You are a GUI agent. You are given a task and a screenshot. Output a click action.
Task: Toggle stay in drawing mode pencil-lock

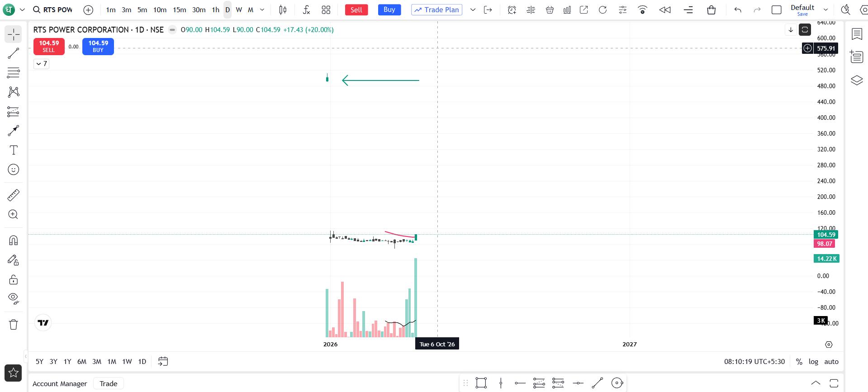[14, 260]
